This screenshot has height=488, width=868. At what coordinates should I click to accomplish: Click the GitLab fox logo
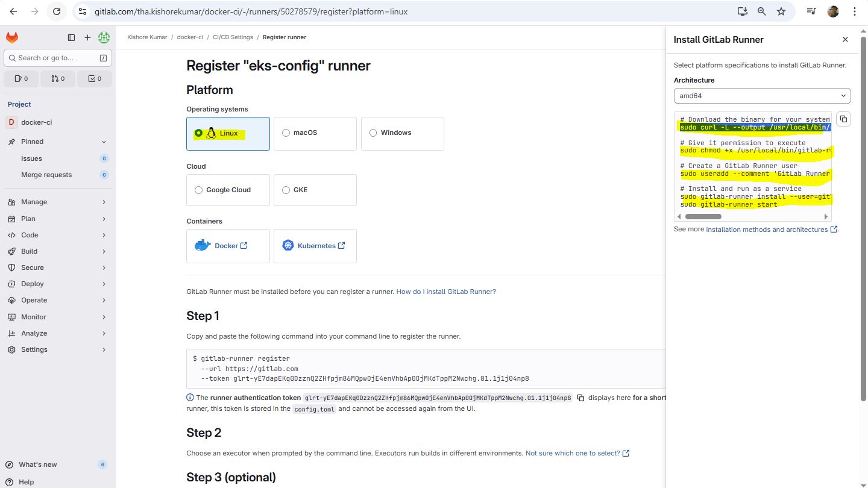tap(12, 37)
